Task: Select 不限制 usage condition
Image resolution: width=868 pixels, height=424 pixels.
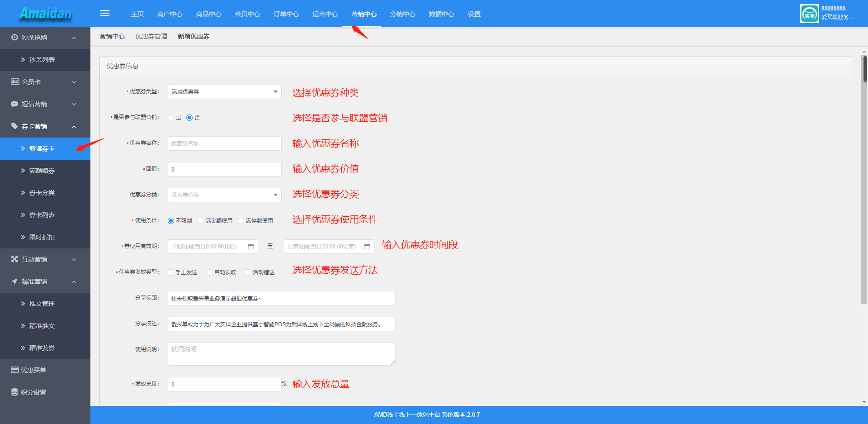Action: [x=171, y=221]
